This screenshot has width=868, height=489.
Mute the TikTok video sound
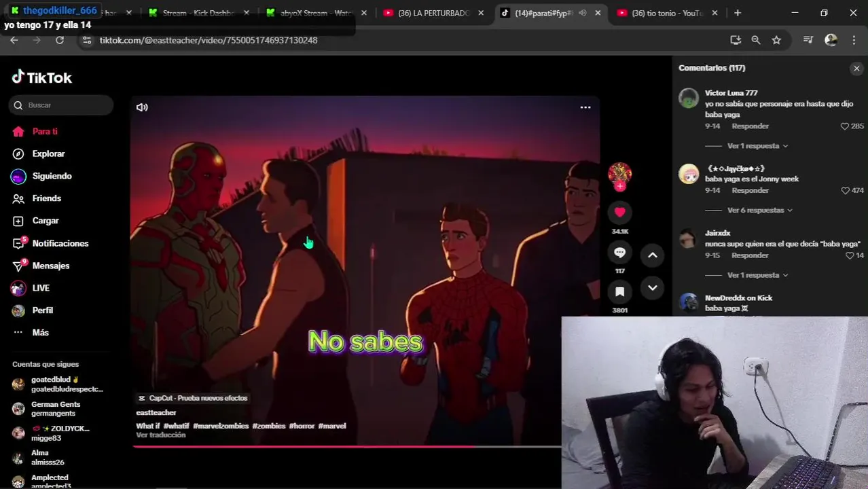(142, 107)
